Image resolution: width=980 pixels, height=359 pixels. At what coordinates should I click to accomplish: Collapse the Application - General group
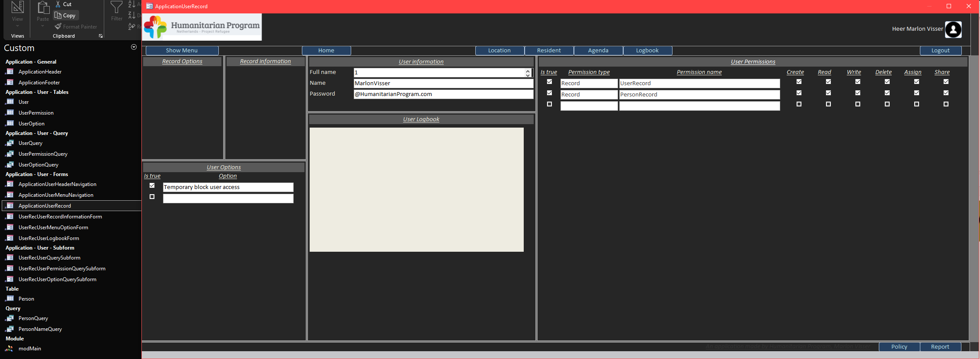pos(31,62)
